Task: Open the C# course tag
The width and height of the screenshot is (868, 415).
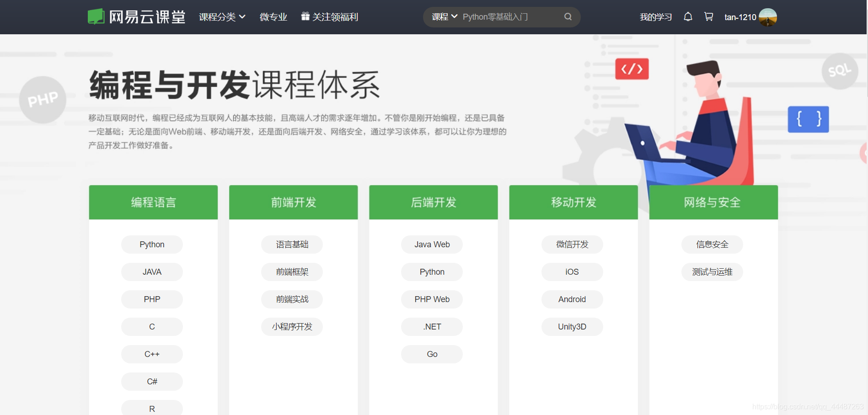Action: (x=152, y=382)
